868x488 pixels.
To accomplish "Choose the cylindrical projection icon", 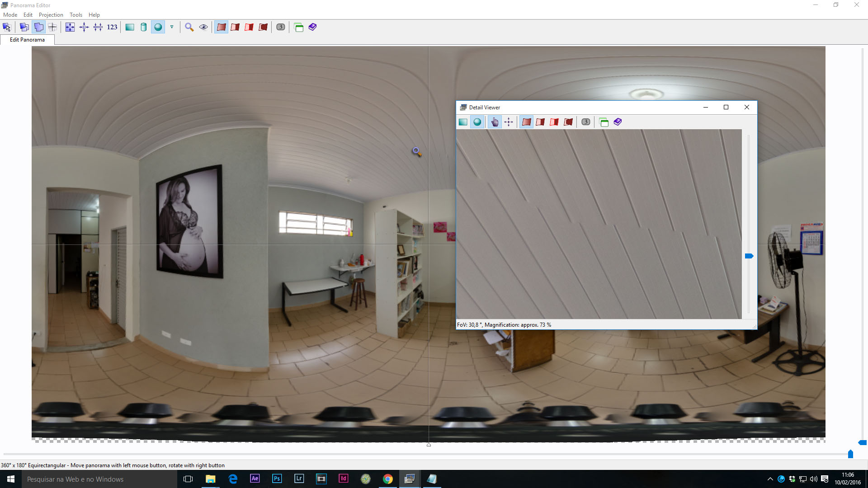I will (x=144, y=27).
